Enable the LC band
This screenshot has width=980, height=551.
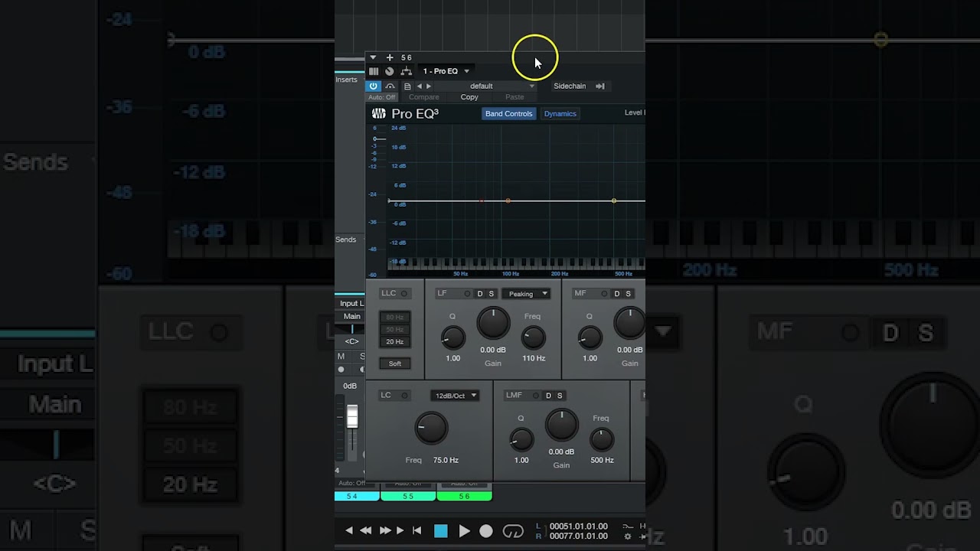404,396
